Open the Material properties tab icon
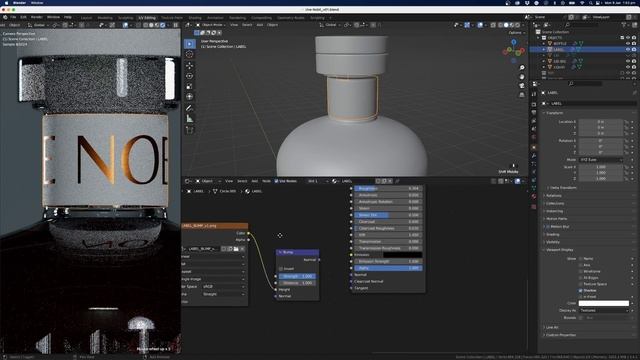This screenshot has height=360, width=640. coord(534,196)
